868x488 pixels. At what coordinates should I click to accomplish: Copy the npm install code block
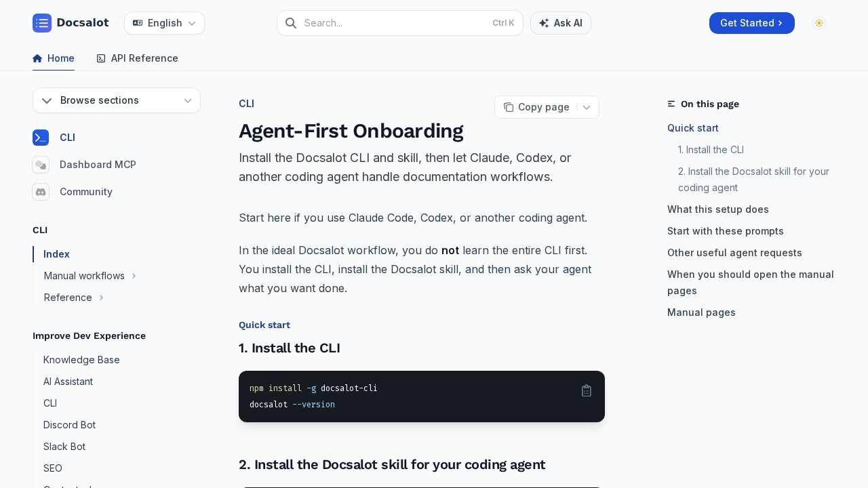587,390
